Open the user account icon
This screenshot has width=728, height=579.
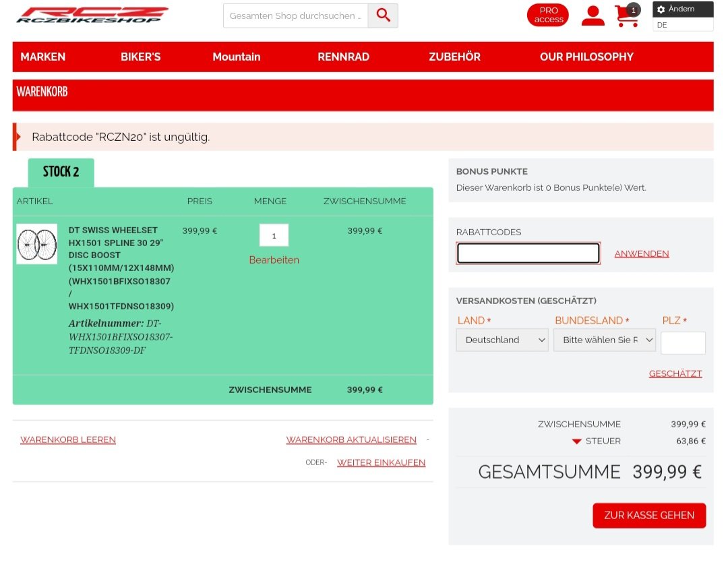[593, 16]
